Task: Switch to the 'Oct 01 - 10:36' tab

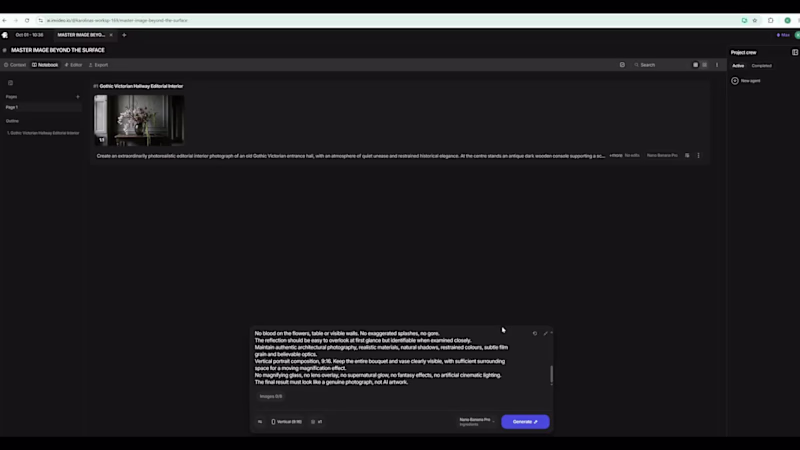Action: click(30, 35)
